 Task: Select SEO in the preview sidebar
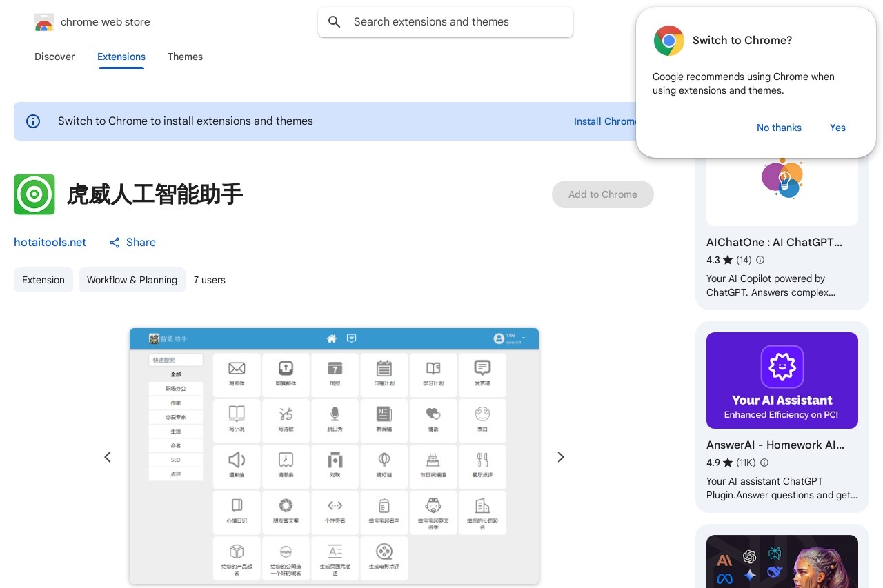click(x=176, y=460)
